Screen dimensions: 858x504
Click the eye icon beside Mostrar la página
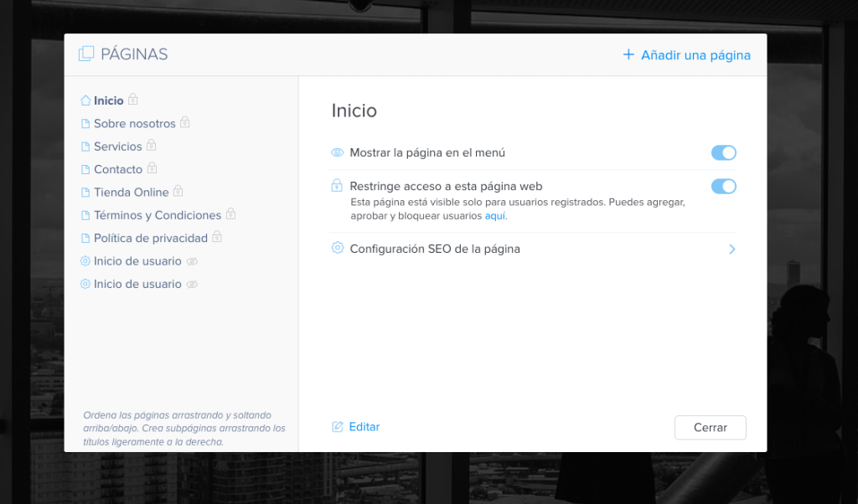click(x=338, y=152)
